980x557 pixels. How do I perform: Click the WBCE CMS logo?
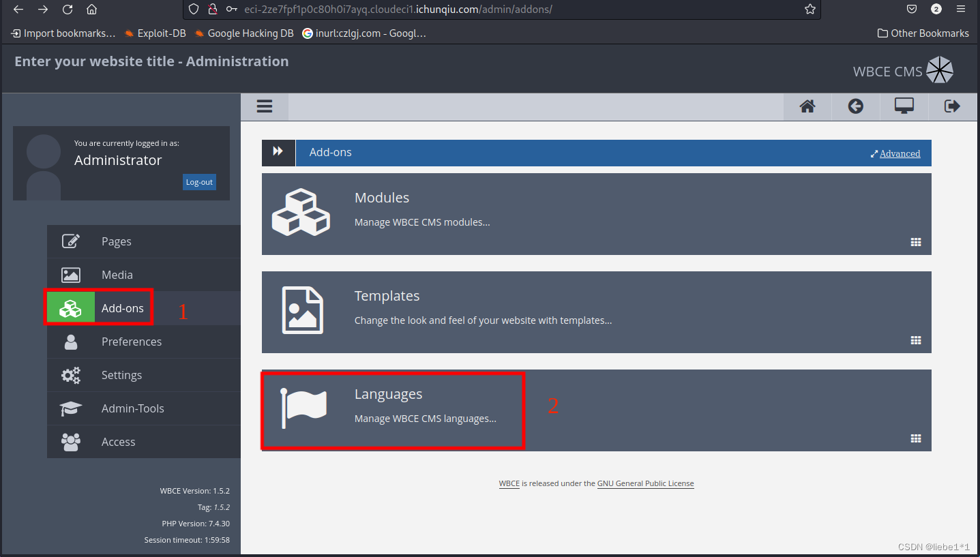pos(903,71)
